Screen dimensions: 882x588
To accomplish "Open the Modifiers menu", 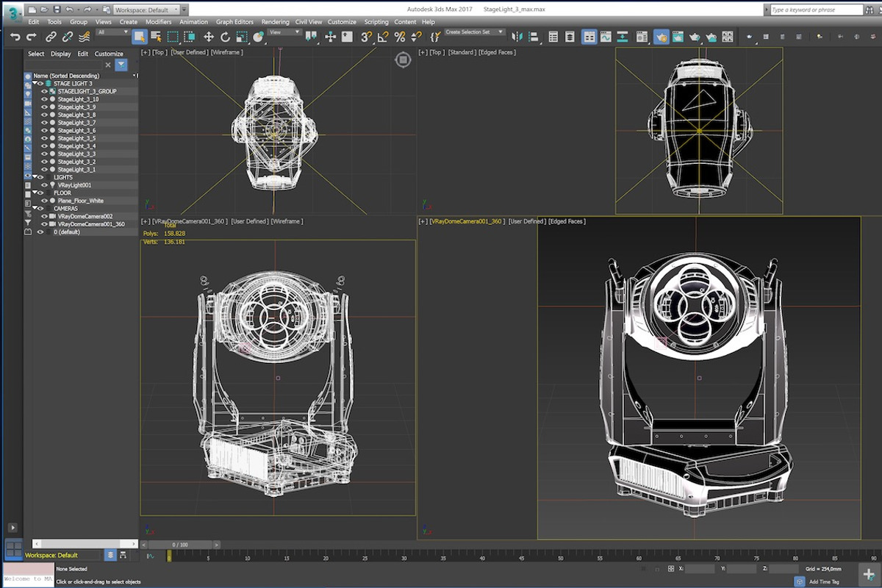I will click(159, 22).
